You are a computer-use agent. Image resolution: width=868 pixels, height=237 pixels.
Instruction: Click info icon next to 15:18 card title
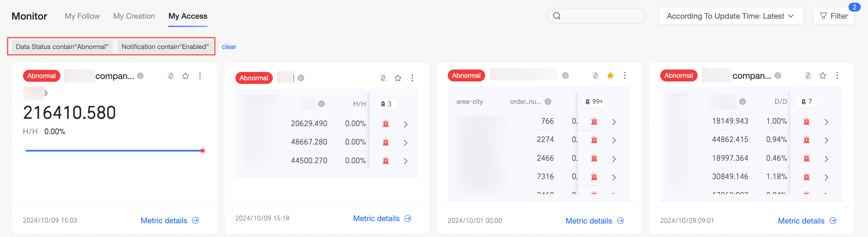point(301,78)
